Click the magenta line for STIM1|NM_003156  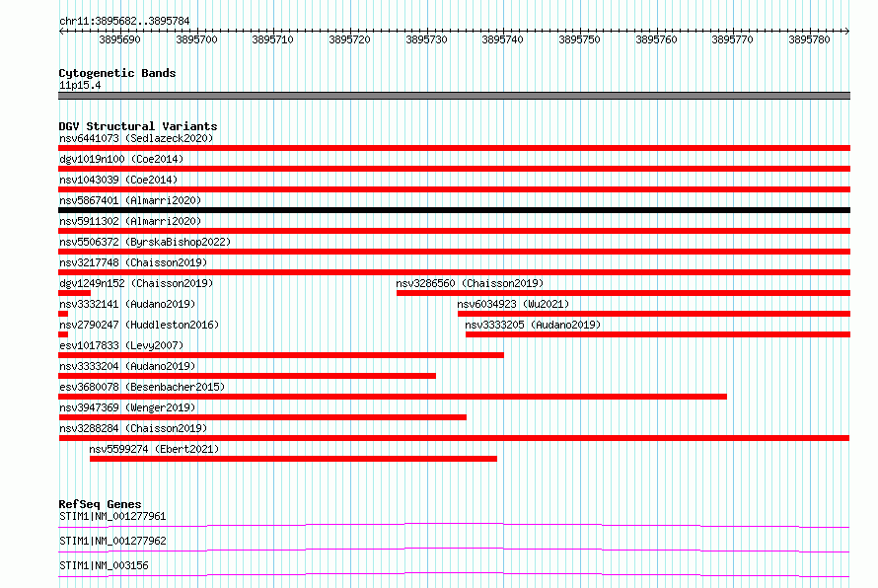click(x=454, y=574)
